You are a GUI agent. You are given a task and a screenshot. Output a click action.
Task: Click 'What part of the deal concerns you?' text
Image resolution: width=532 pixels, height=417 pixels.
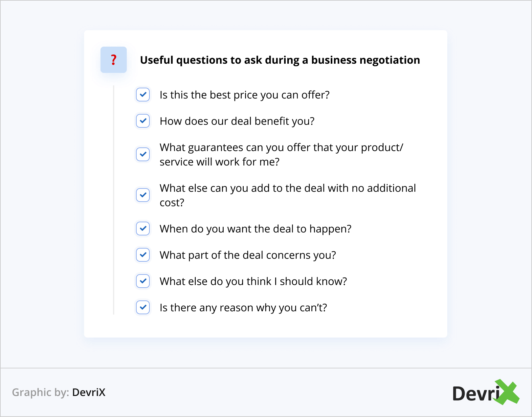pos(248,255)
